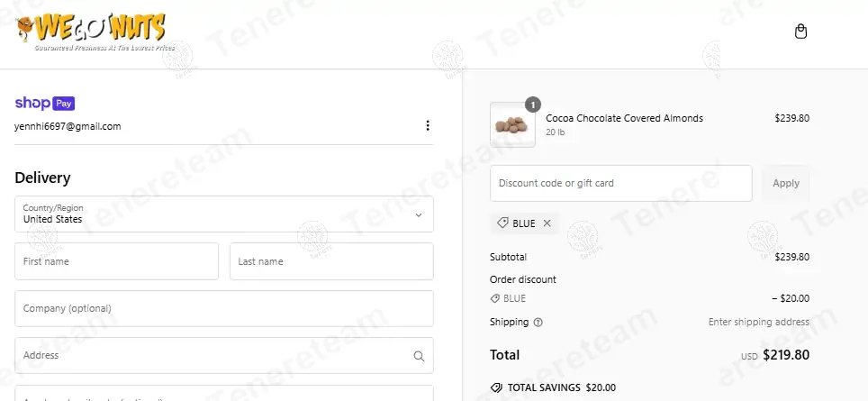Click the Total Savings tag icon
The height and width of the screenshot is (401, 868).
coord(496,387)
